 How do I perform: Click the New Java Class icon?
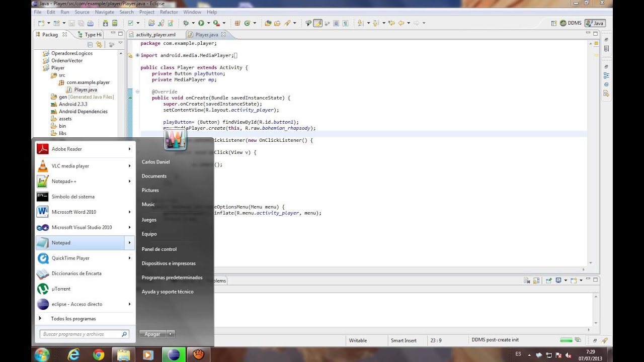point(247,23)
